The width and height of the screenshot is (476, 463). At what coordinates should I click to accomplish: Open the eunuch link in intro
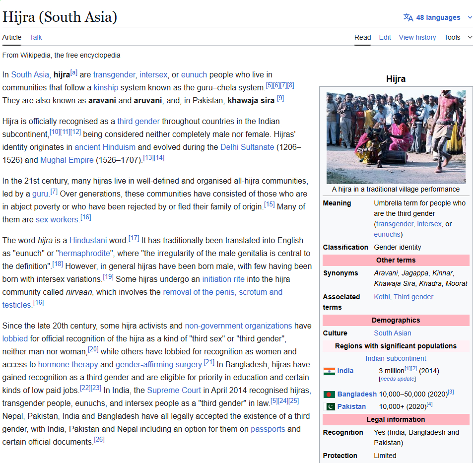coord(194,75)
